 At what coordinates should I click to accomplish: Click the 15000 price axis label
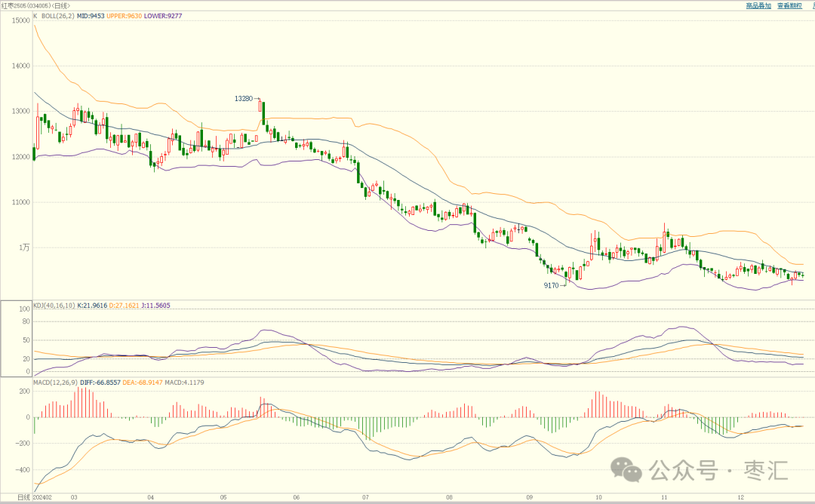point(20,20)
